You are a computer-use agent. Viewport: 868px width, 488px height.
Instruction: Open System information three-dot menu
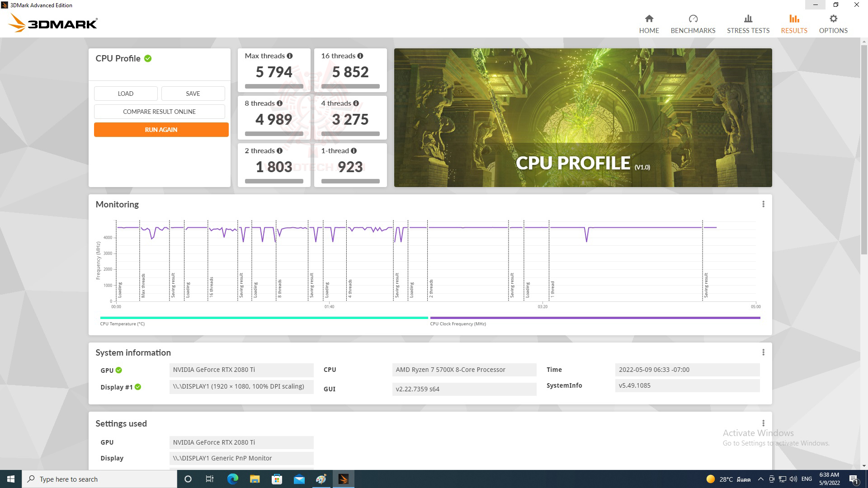[763, 352]
